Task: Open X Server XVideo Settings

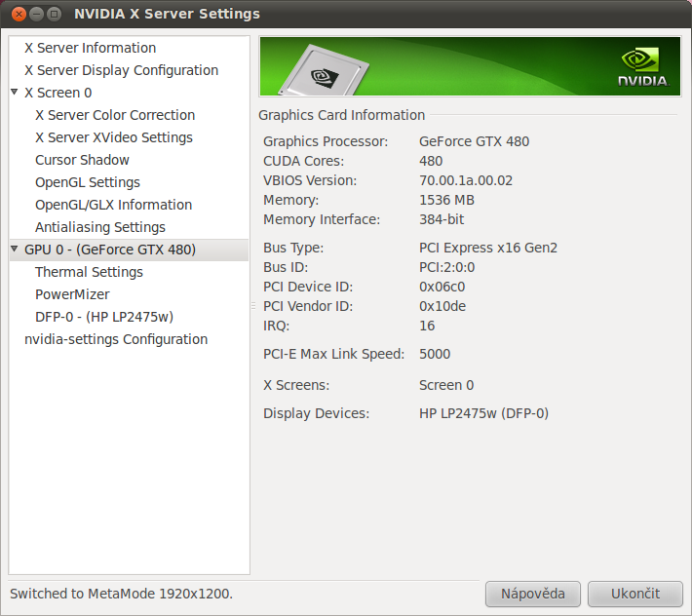Action: (114, 137)
